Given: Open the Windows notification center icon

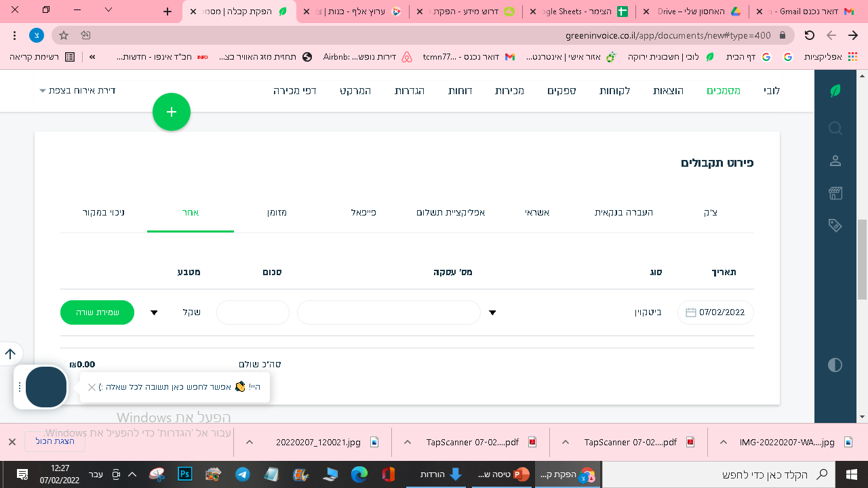Looking at the screenshot, I should click(22, 474).
